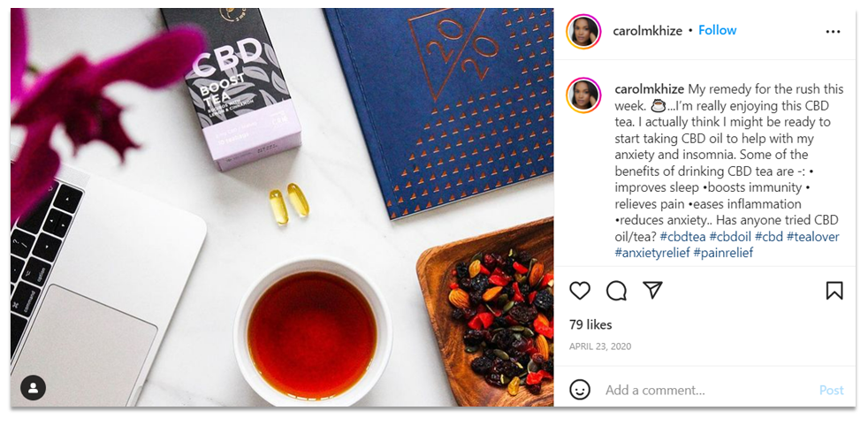Show tagged people icon on photo
Screen dimensions: 868x426
34,388
